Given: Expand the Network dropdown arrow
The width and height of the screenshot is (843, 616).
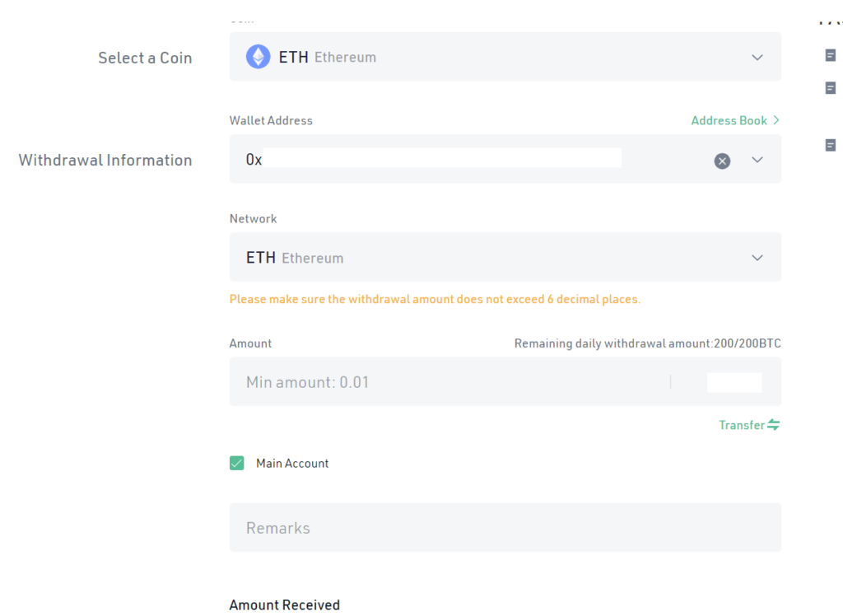Looking at the screenshot, I should tap(757, 258).
